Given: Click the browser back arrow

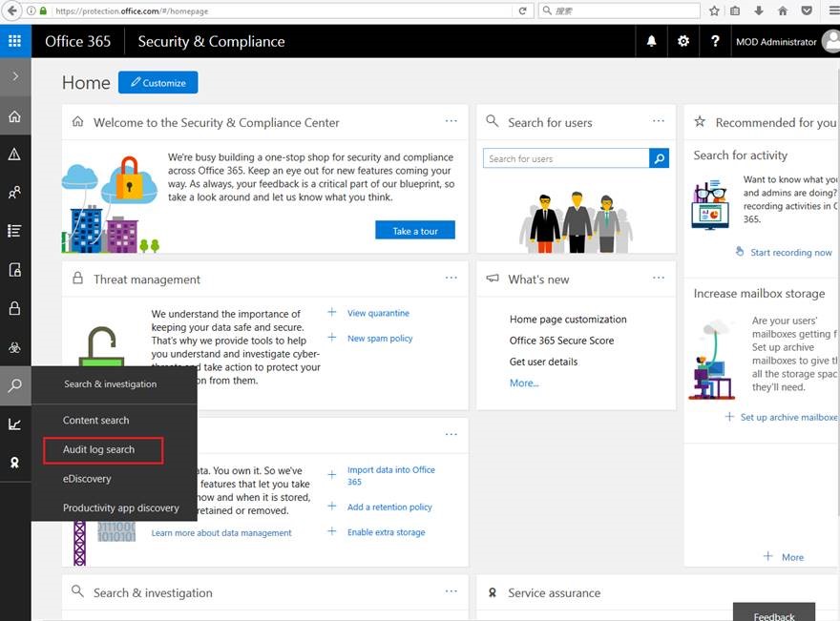Looking at the screenshot, I should 11,10.
